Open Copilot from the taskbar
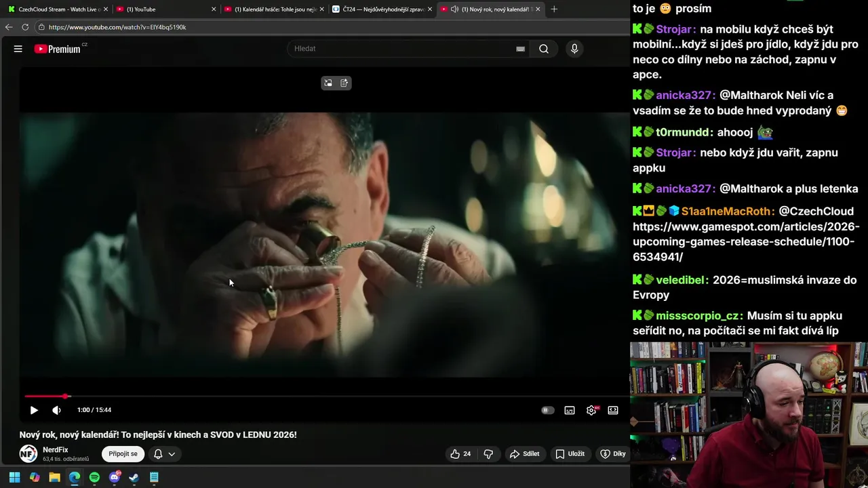This screenshot has width=868, height=488. [x=35, y=477]
